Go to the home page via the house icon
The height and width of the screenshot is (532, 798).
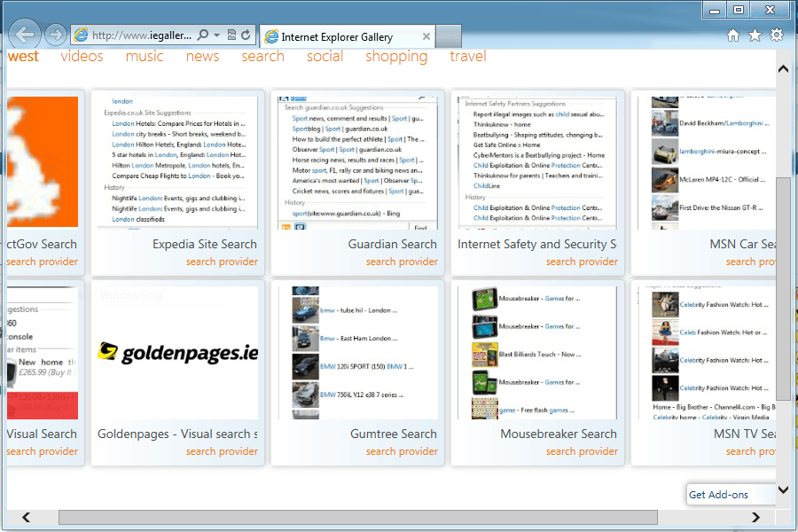tap(733, 35)
